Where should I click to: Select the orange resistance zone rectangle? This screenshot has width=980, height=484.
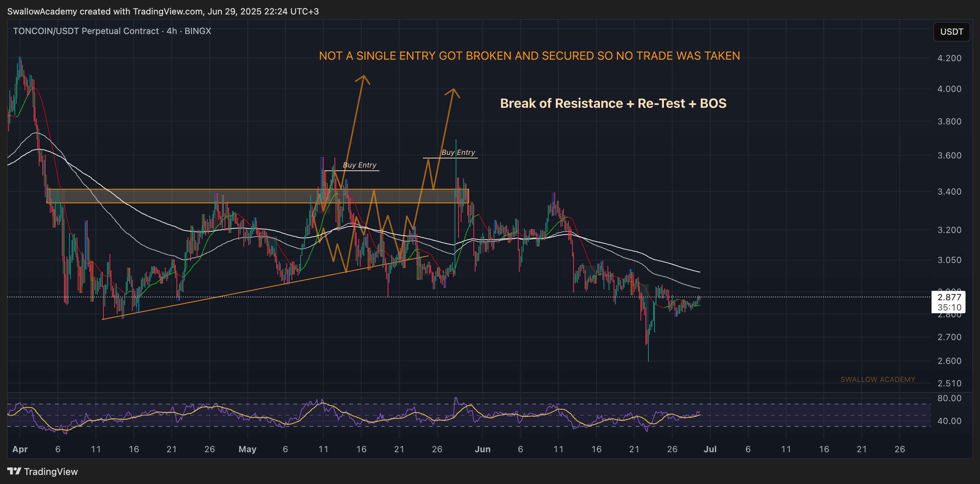[257, 196]
